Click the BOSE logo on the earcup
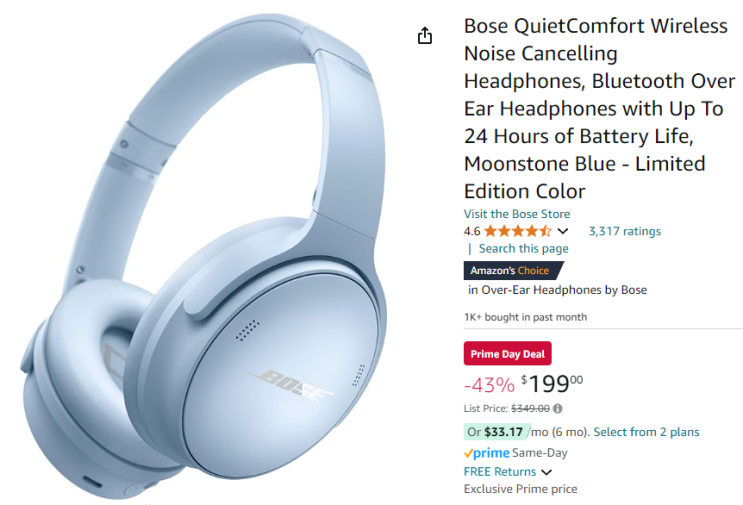The image size is (743, 505). [289, 383]
